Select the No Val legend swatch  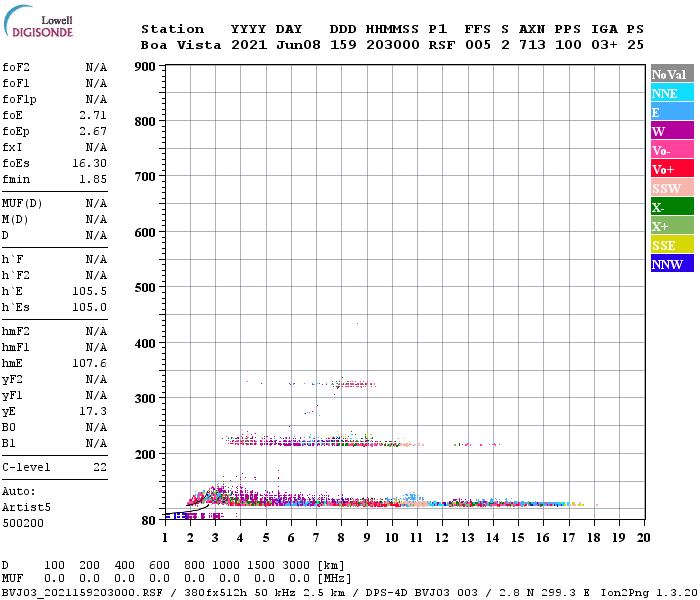[x=672, y=74]
